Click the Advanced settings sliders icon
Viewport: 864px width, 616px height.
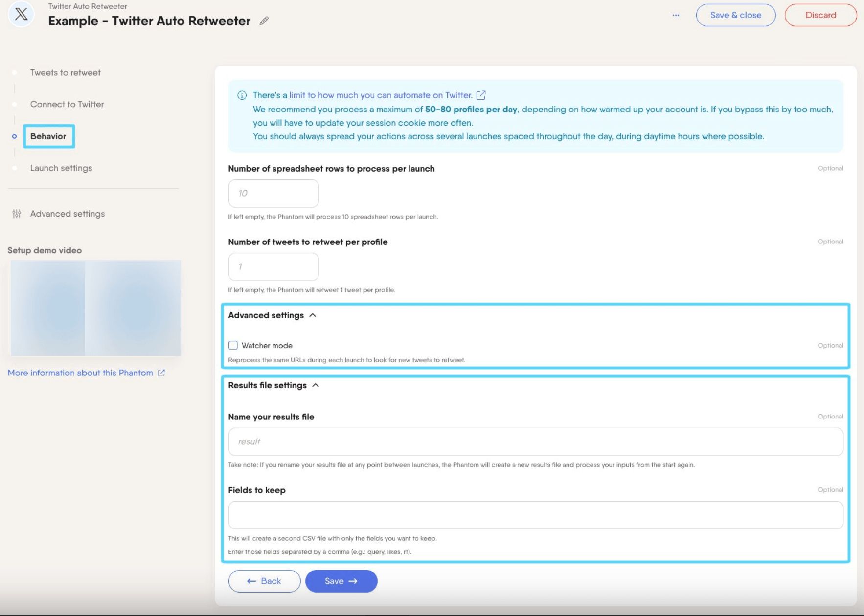(x=17, y=214)
